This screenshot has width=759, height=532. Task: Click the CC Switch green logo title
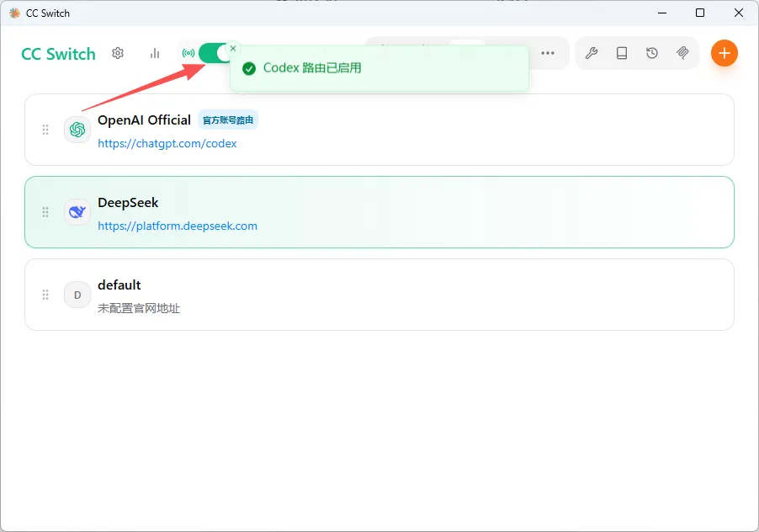coord(58,54)
